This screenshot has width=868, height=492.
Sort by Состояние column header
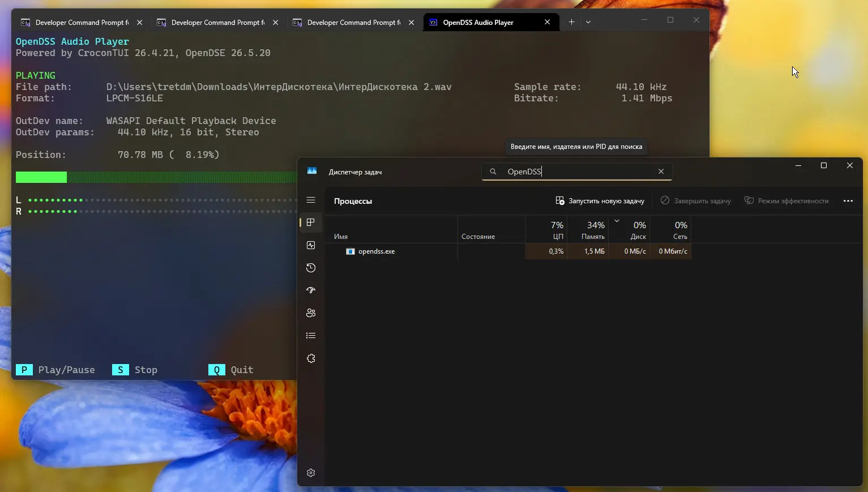pyautogui.click(x=491, y=229)
